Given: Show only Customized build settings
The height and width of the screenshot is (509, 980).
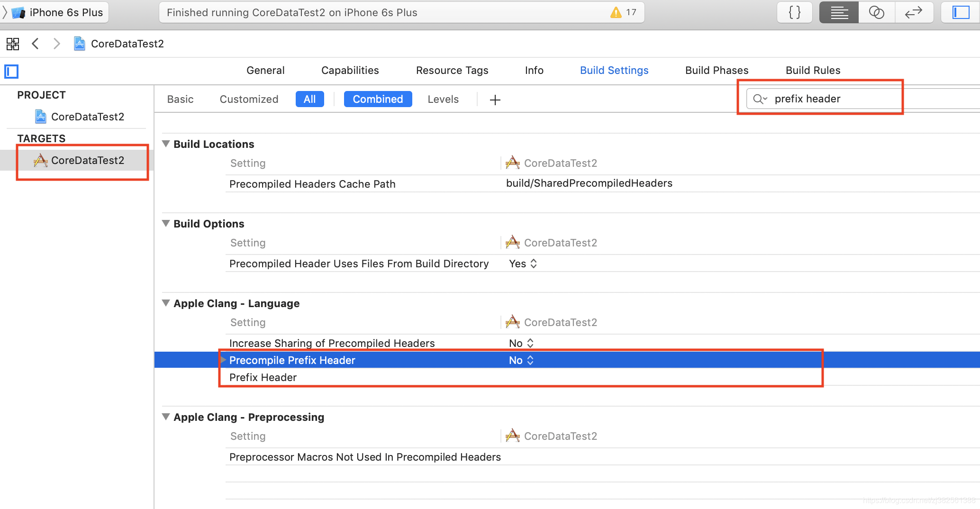Looking at the screenshot, I should [249, 99].
